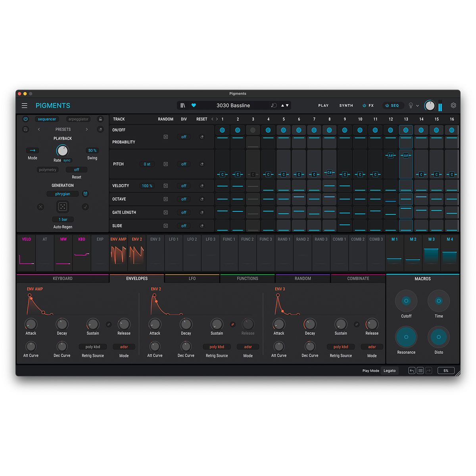Open the hamburger main menu
The width and height of the screenshot is (476, 476).
tap(25, 106)
